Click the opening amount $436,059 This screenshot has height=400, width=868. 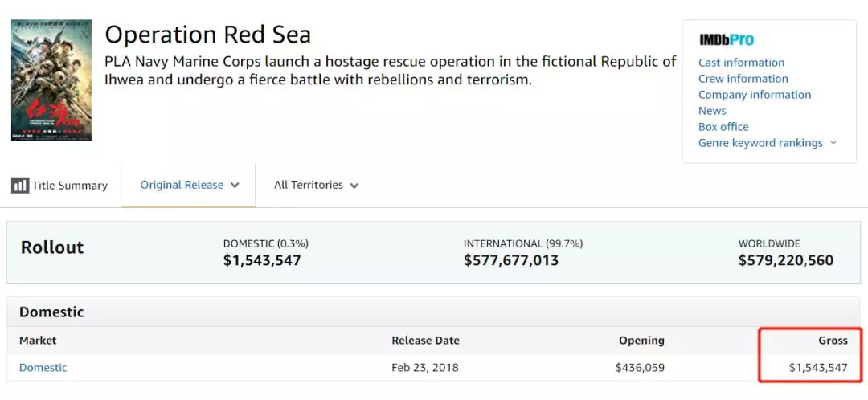point(641,368)
